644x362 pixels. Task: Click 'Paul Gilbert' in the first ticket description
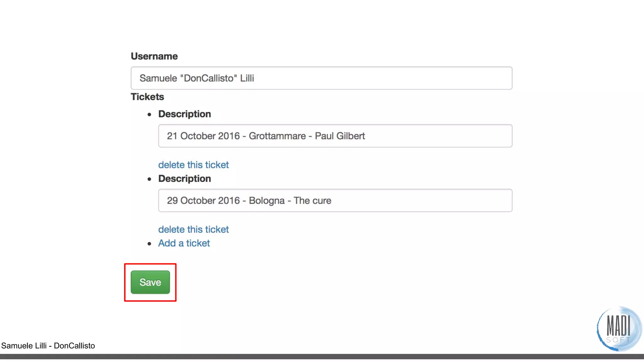click(340, 136)
